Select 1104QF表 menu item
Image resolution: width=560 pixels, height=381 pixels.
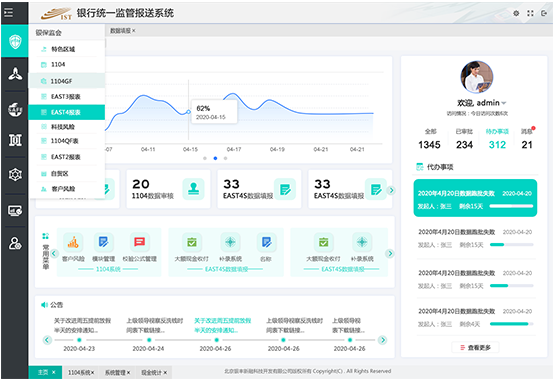[x=67, y=141]
